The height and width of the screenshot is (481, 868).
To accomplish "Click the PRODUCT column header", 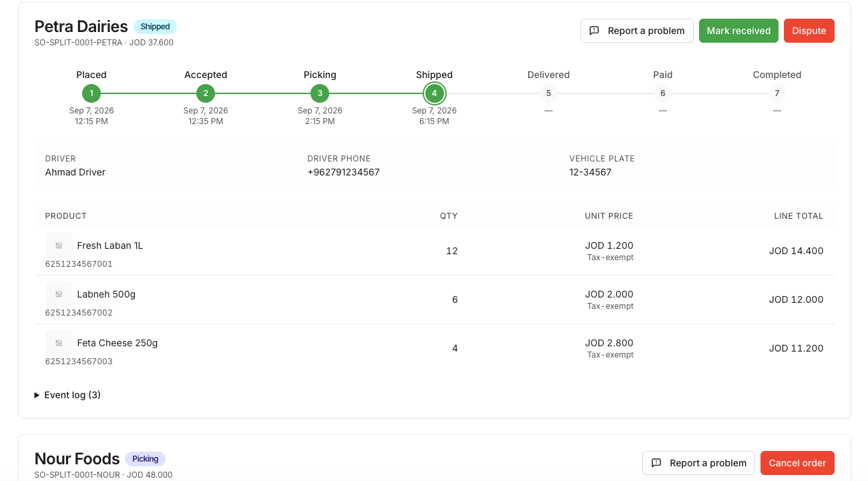I will point(66,216).
